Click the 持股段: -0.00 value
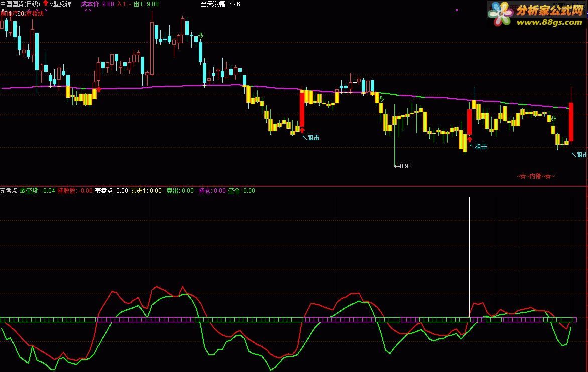 (75, 191)
